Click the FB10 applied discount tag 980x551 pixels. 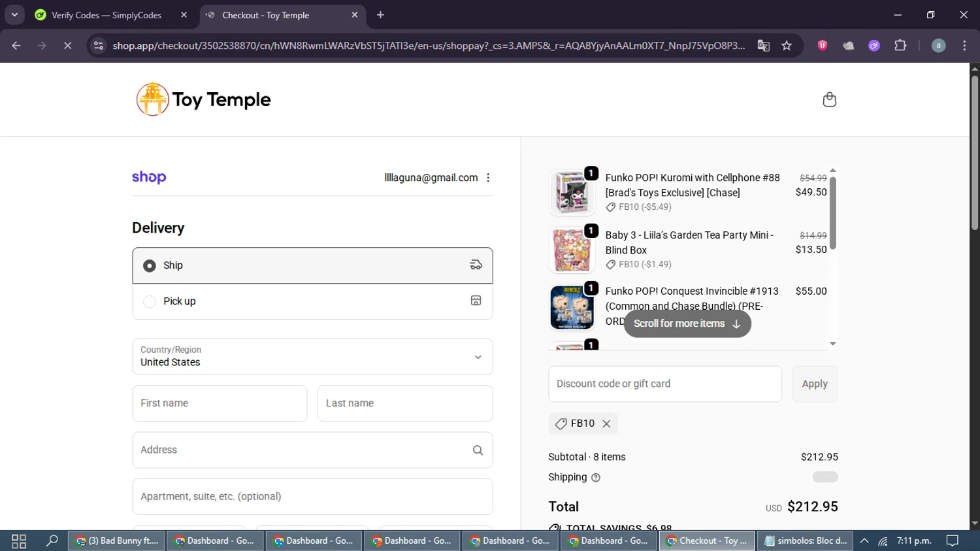[x=583, y=424]
